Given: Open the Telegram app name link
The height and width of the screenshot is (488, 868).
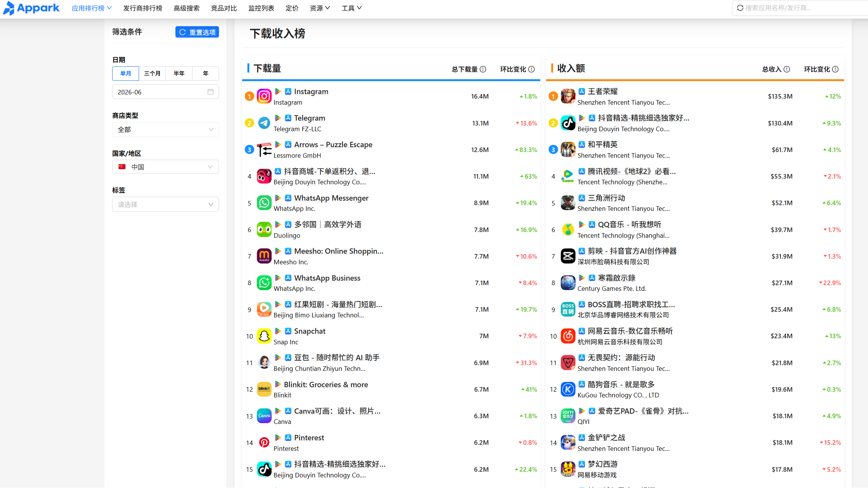Looking at the screenshot, I should 310,118.
